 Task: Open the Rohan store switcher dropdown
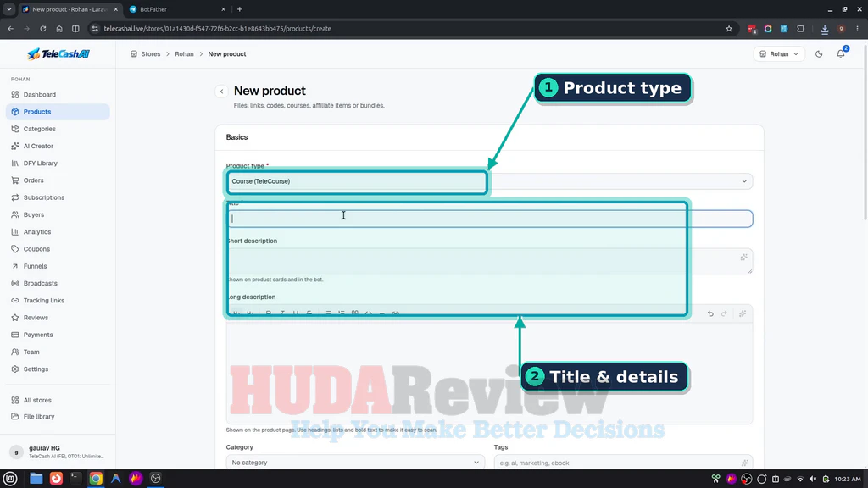[779, 54]
